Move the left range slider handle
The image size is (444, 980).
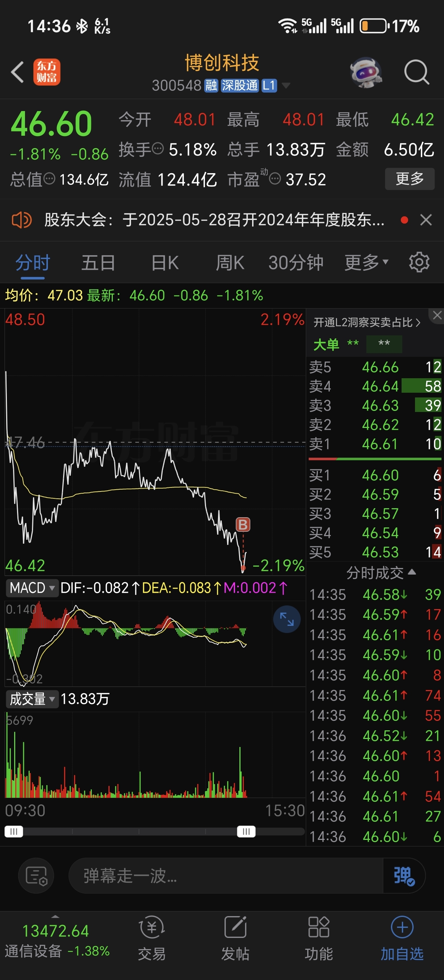click(14, 832)
